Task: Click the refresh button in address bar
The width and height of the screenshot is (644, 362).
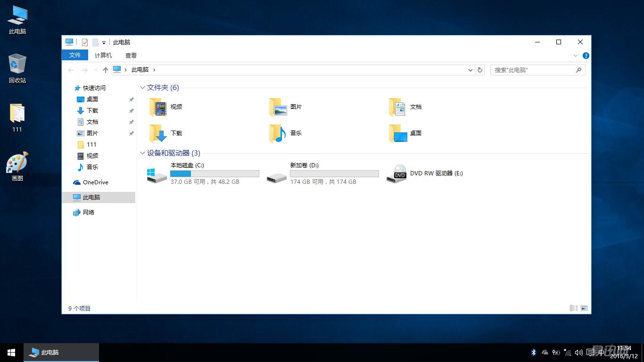Action: [480, 70]
